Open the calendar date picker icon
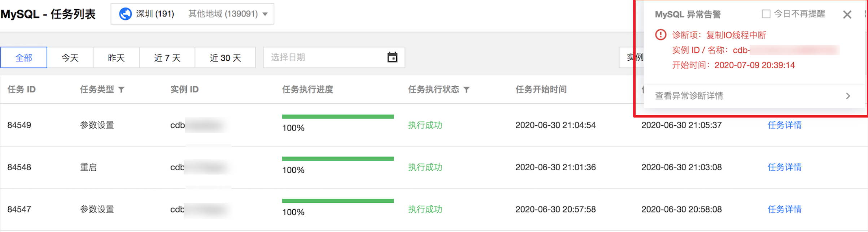The image size is (868, 232). tap(392, 57)
